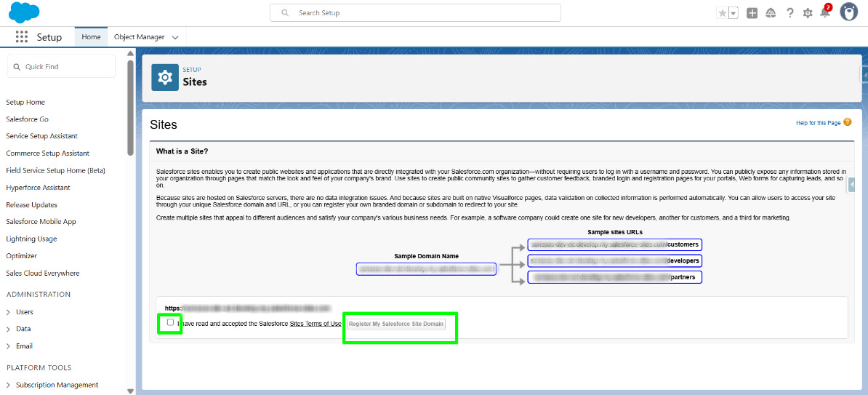Open the Object Manager dropdown chevron
The height and width of the screenshot is (395, 868).
175,37
